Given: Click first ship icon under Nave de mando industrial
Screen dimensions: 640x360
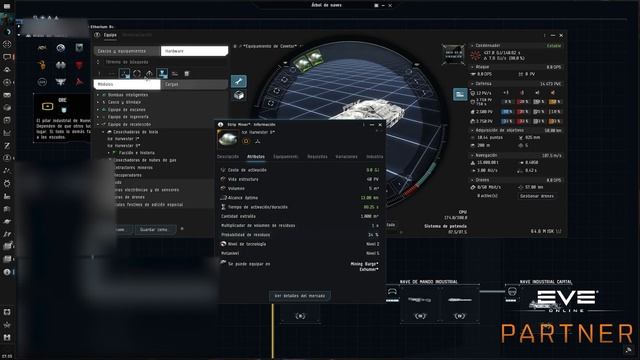Looking at the screenshot, I should click(x=419, y=300).
